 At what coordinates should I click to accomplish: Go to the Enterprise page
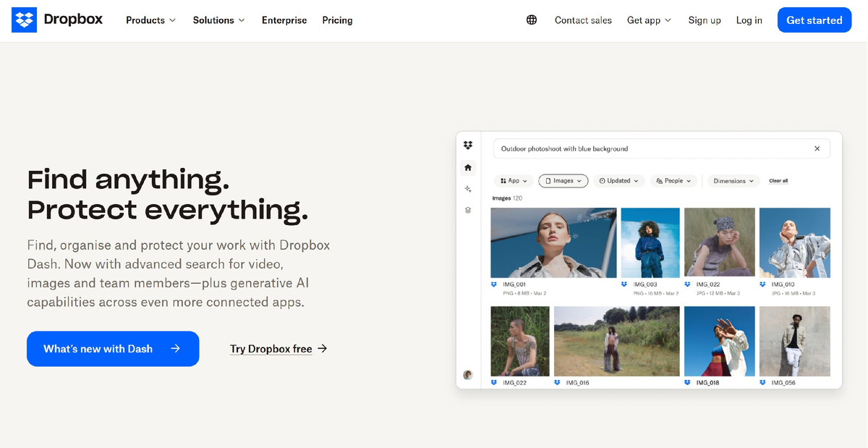click(x=284, y=20)
